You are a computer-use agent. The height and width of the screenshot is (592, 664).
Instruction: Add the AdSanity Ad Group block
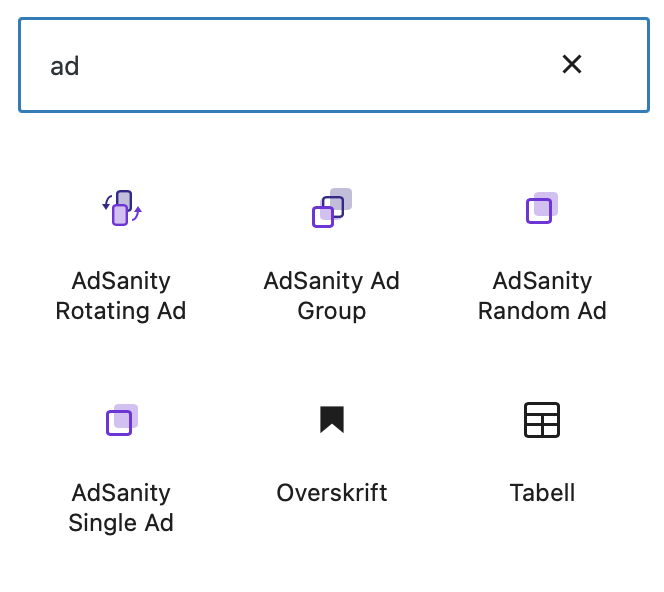[x=331, y=250]
